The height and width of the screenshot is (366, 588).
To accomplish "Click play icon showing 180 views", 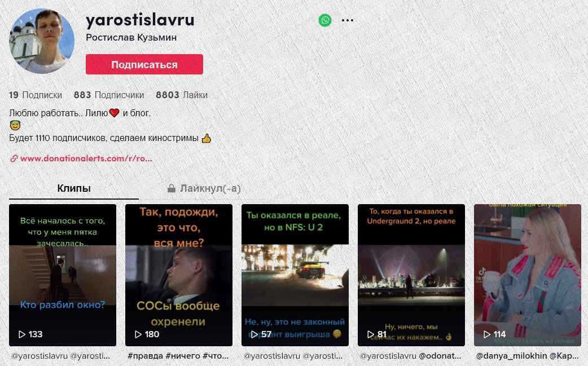I will click(x=138, y=334).
